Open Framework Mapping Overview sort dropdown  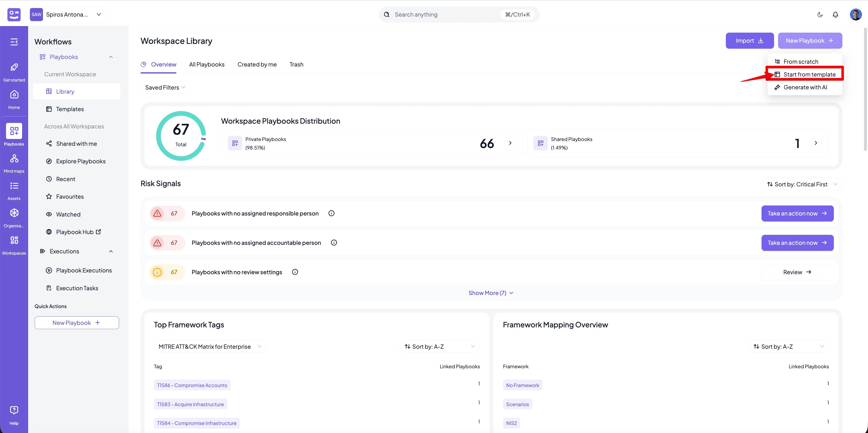pos(789,346)
